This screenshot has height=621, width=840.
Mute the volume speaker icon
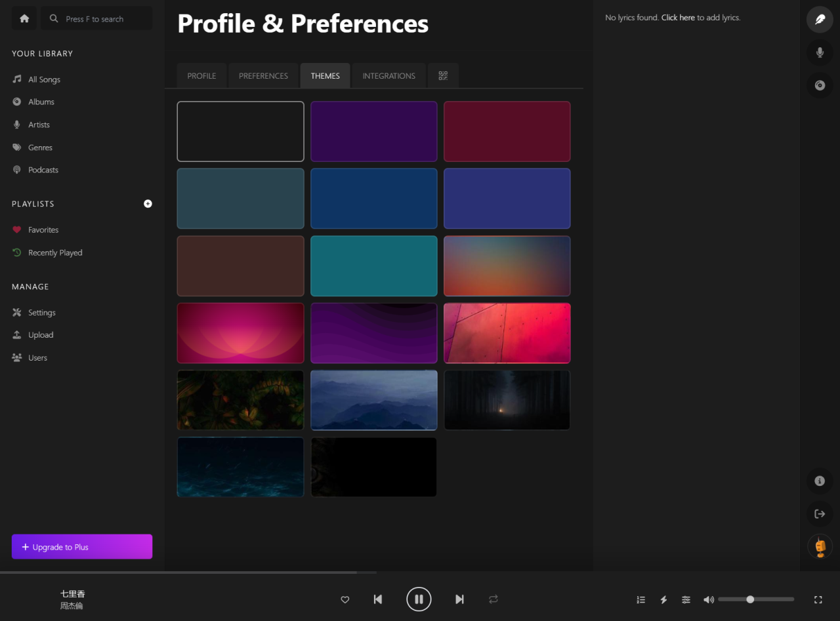708,599
